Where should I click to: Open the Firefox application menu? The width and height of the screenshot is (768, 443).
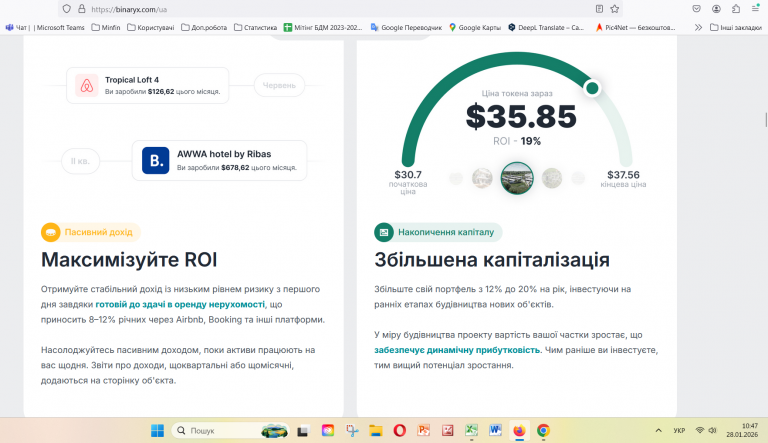click(x=755, y=9)
